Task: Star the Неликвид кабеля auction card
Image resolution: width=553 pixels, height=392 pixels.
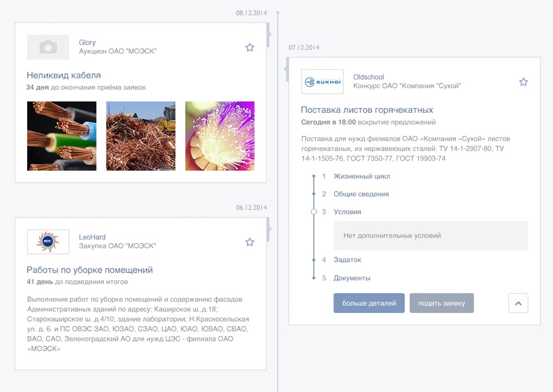Action: pos(249,47)
